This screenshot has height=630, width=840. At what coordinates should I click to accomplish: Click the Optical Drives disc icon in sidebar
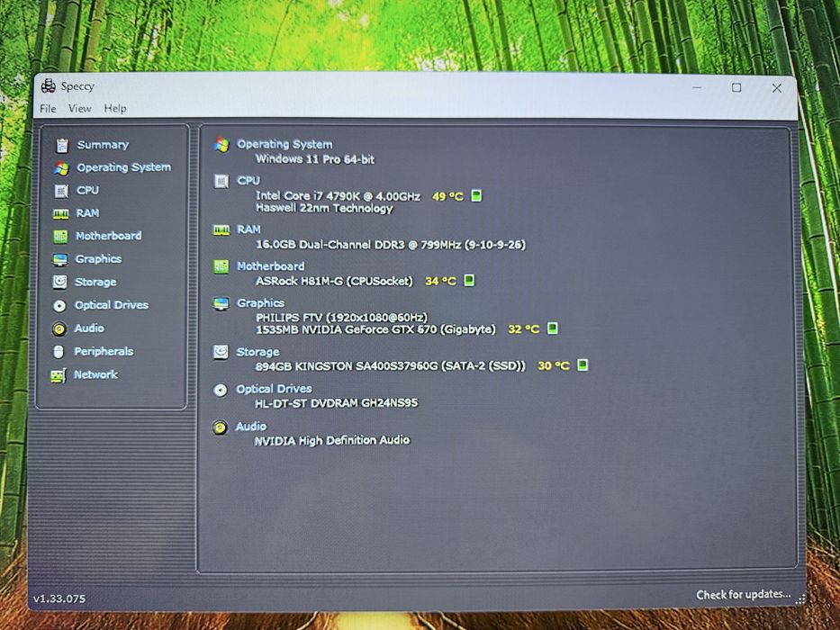coord(59,305)
